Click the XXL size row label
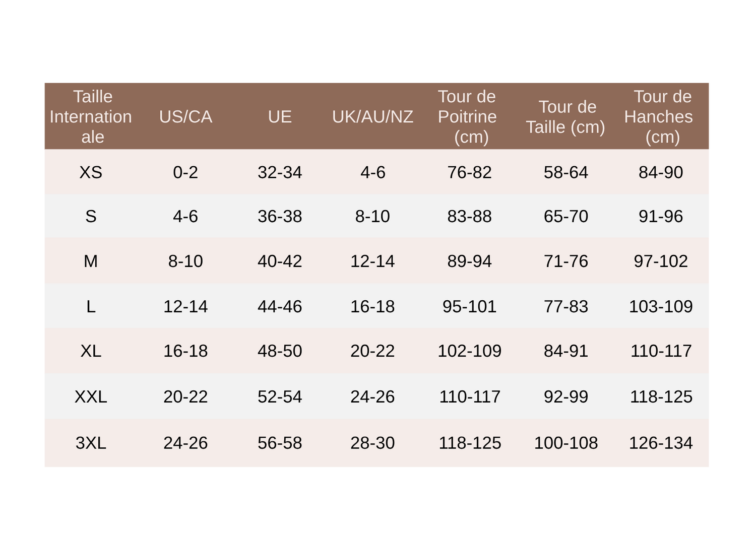756x534 pixels. (x=91, y=396)
